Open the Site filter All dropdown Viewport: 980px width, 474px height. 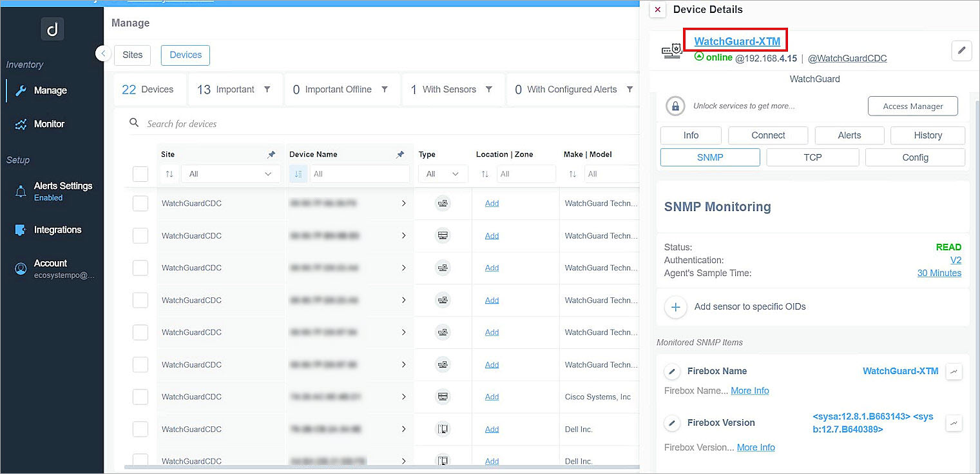230,173
